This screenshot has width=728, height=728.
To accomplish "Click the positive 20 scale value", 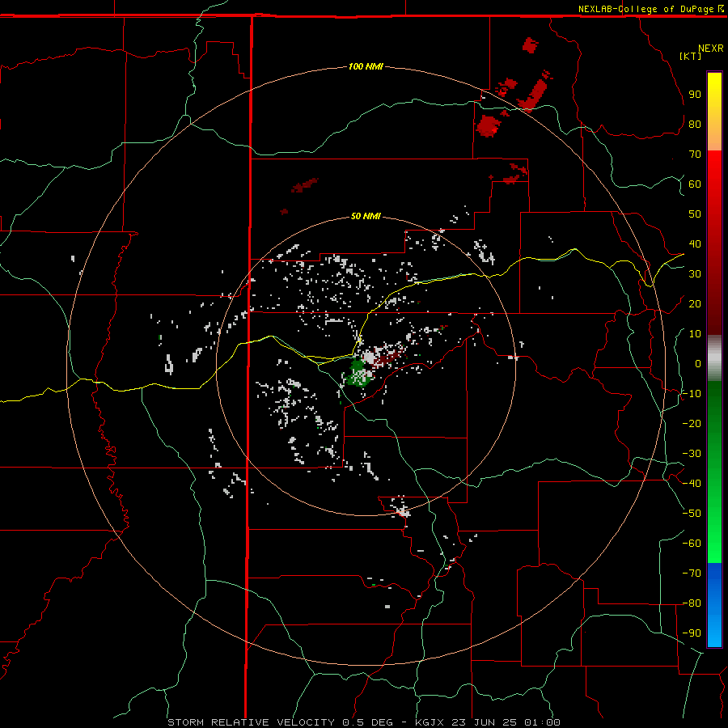I will click(x=695, y=303).
